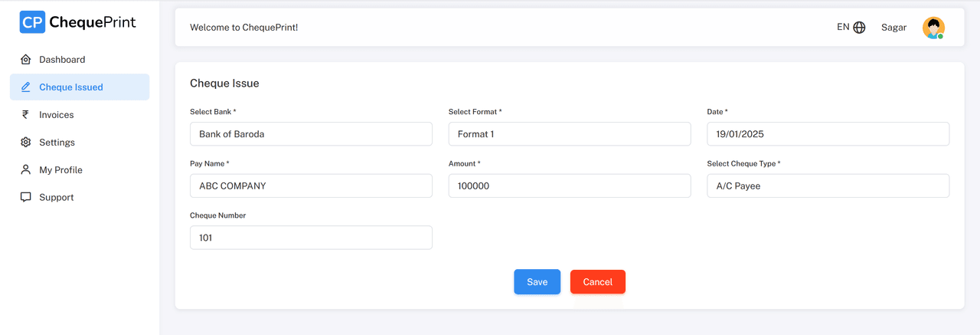The width and height of the screenshot is (980, 335).
Task: Open the Support page
Action: pos(80,198)
